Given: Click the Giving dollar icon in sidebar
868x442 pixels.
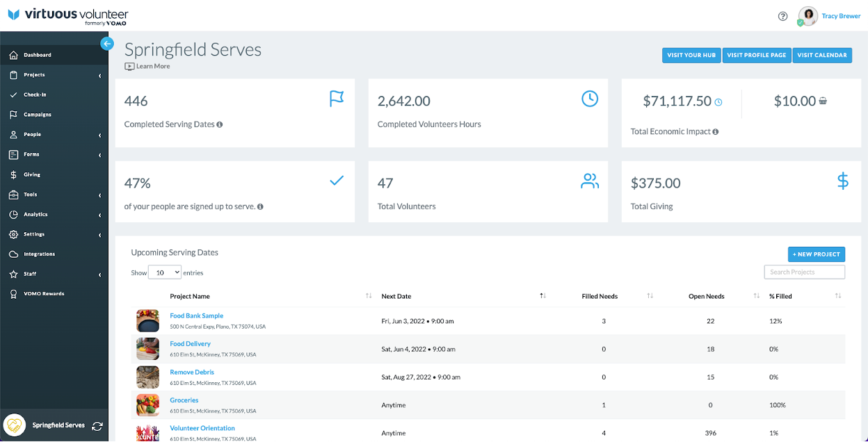Looking at the screenshot, I should (13, 174).
